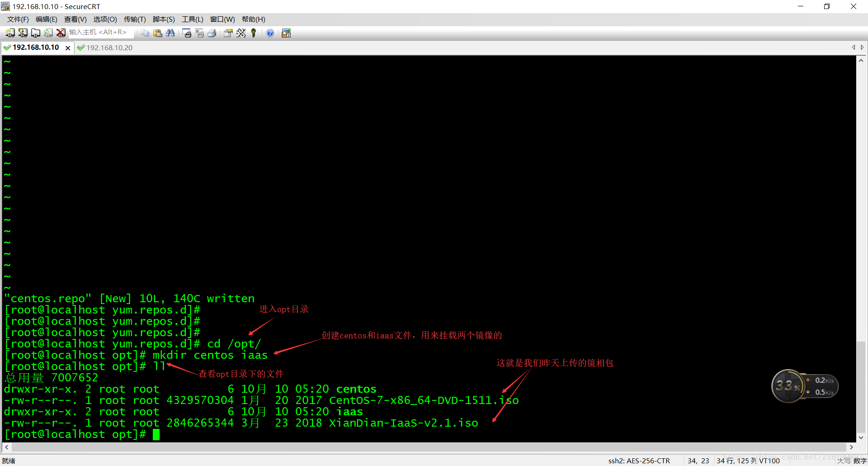This screenshot has height=466, width=868.
Task: Focus the 输入主机 host input field
Action: coord(100,32)
